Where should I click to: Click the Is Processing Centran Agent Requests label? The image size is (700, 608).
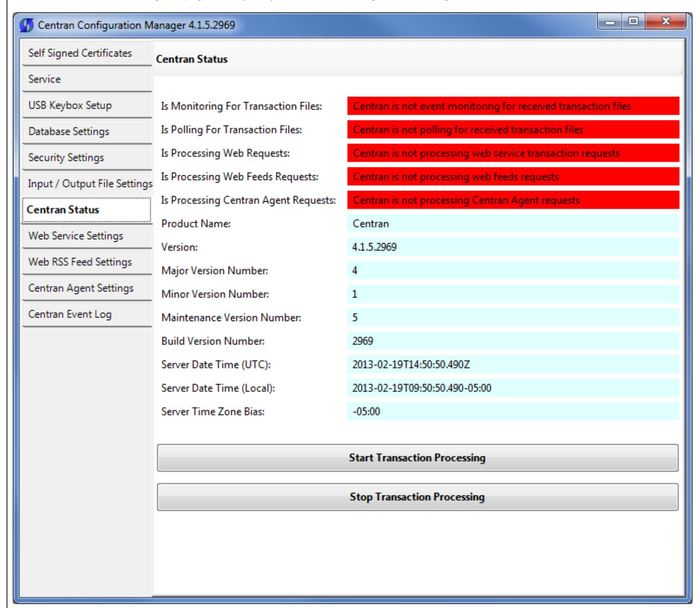click(x=249, y=200)
